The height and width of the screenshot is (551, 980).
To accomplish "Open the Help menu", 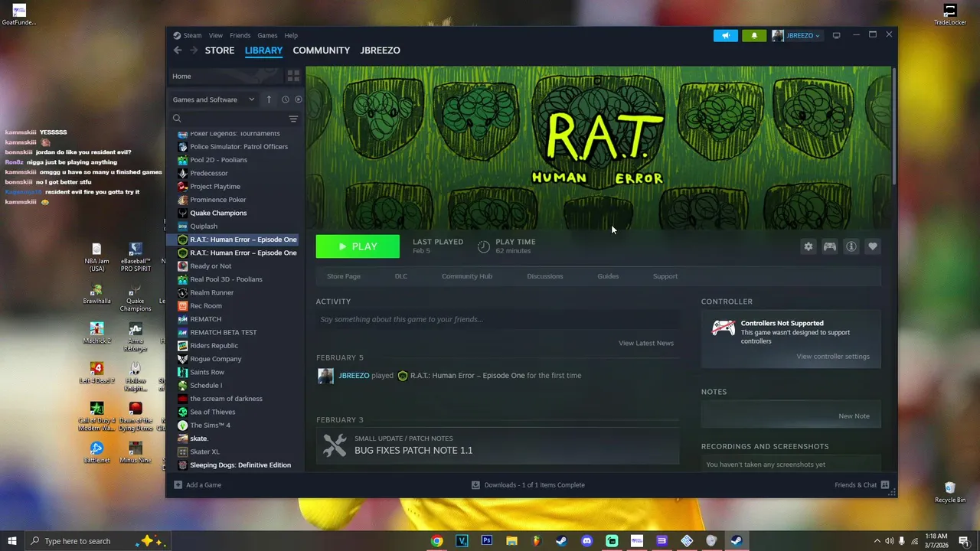I will click(291, 35).
